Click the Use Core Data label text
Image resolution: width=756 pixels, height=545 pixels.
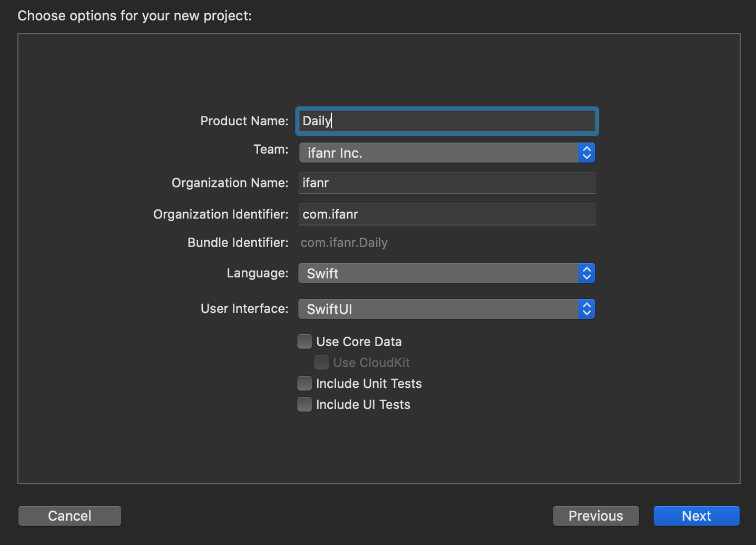[359, 342]
